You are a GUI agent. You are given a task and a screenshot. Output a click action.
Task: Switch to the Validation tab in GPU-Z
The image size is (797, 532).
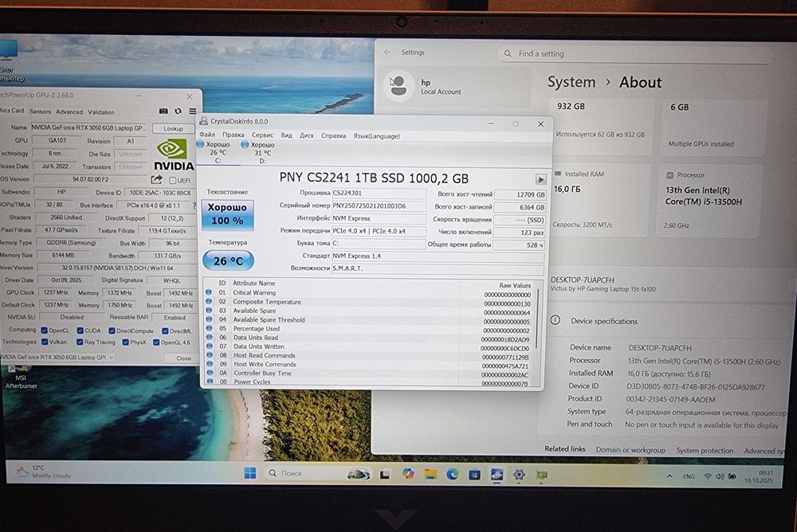coord(100,111)
